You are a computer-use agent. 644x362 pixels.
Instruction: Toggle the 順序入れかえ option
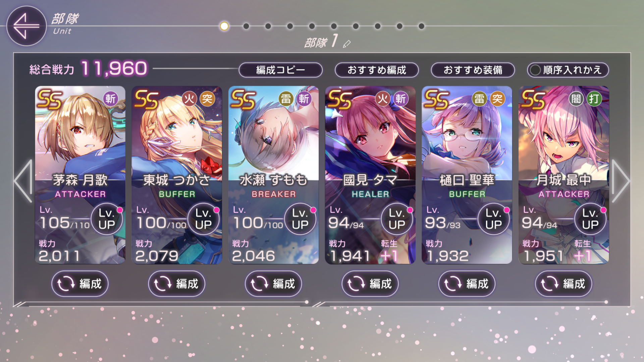tap(568, 70)
